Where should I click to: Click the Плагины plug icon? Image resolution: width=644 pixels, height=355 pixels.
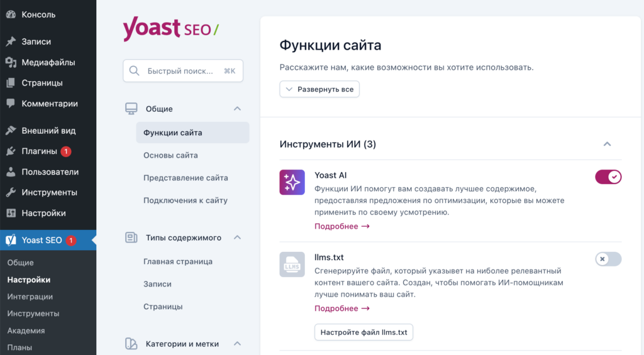(x=11, y=151)
